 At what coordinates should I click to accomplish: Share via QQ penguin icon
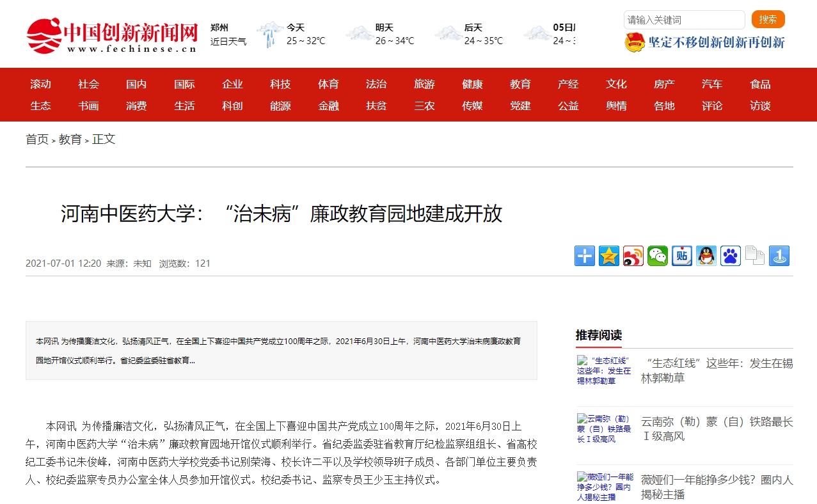point(706,256)
